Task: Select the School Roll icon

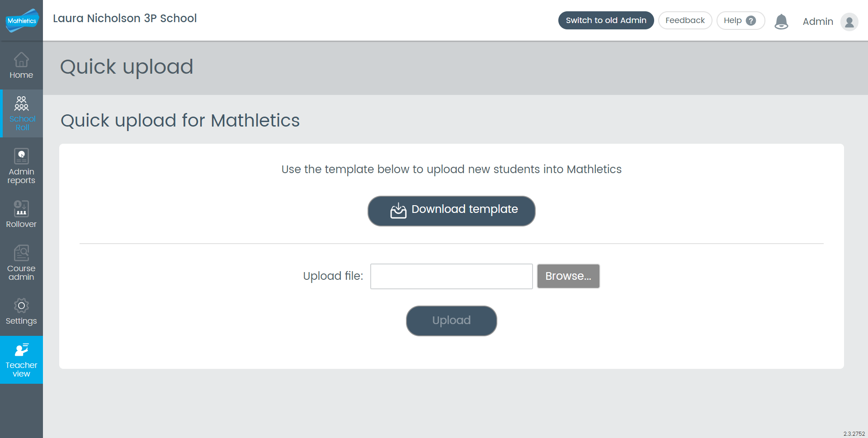Action: point(21,104)
